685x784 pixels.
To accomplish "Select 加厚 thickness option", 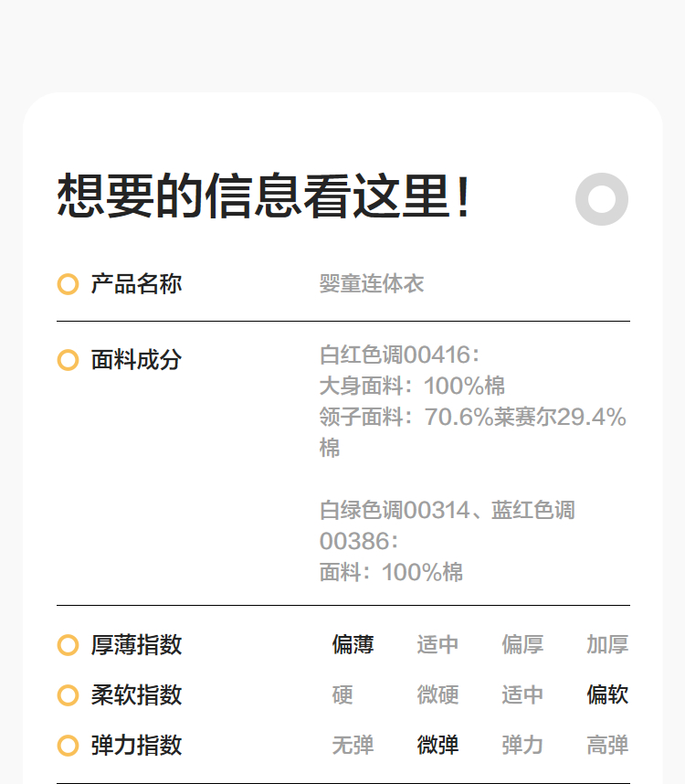I will [607, 645].
